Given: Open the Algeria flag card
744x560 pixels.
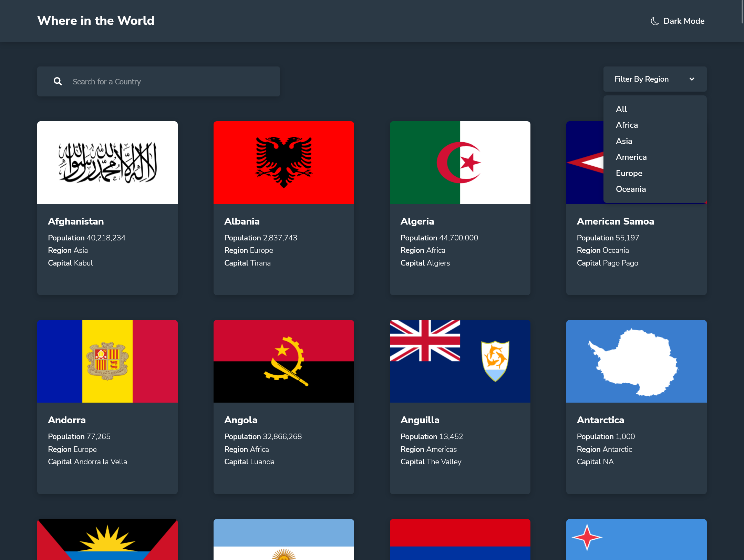Looking at the screenshot, I should point(460,163).
